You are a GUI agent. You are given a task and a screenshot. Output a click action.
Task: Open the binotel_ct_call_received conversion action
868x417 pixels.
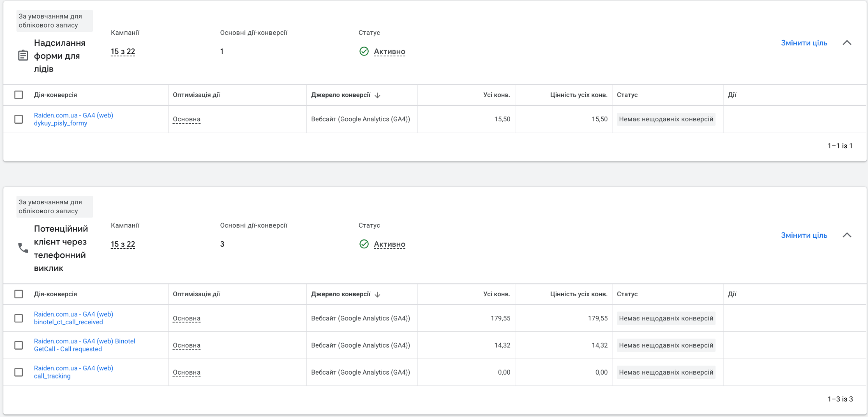(x=73, y=318)
